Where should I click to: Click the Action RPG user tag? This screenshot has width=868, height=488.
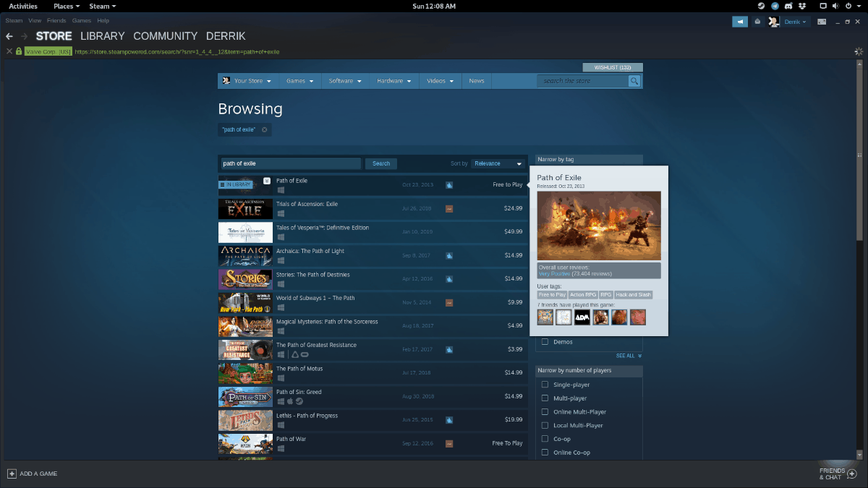(x=582, y=295)
